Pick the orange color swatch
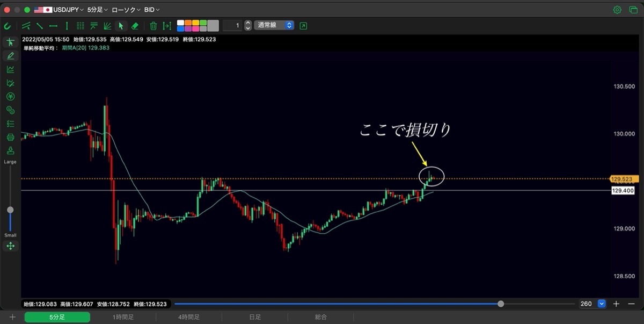Viewport: 644px width, 324px height. (188, 23)
